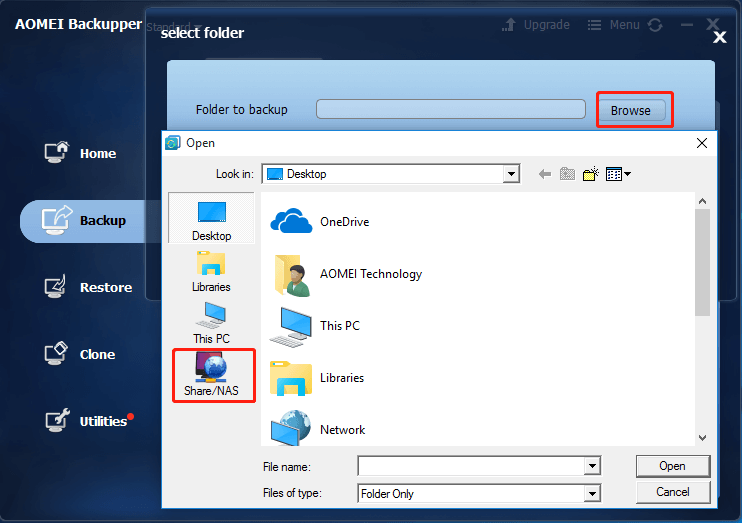
Task: Click the Browse button
Action: (x=631, y=110)
